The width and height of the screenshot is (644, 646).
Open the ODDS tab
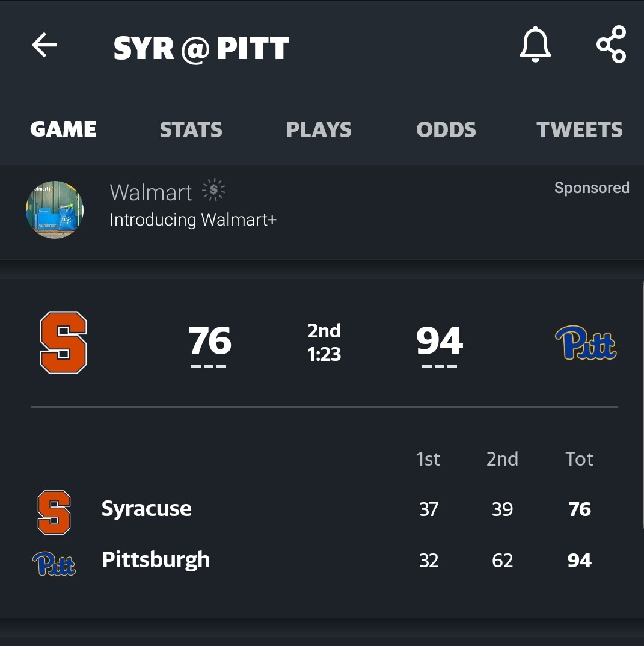click(446, 129)
